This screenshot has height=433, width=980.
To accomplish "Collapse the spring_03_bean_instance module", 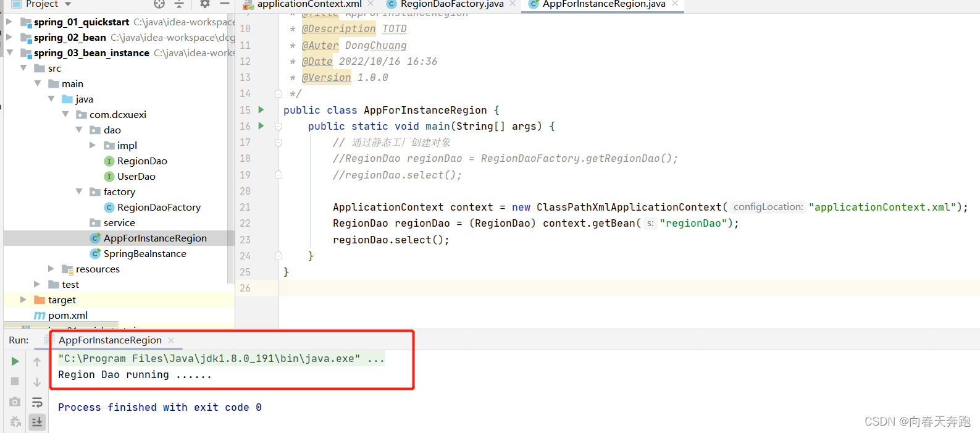I will 9,53.
